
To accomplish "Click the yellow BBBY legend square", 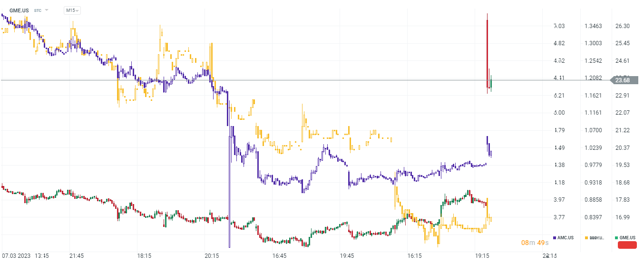I will (x=585, y=237).
